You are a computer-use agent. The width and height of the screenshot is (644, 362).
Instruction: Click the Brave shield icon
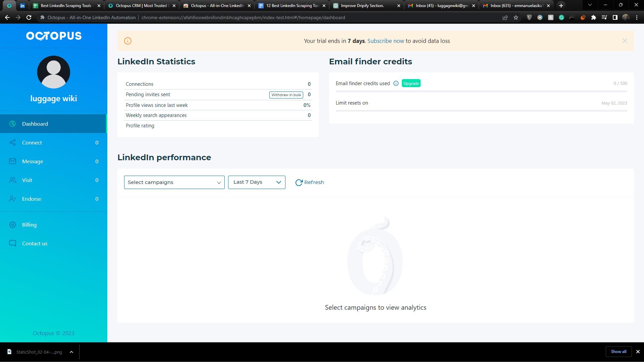pyautogui.click(x=529, y=17)
